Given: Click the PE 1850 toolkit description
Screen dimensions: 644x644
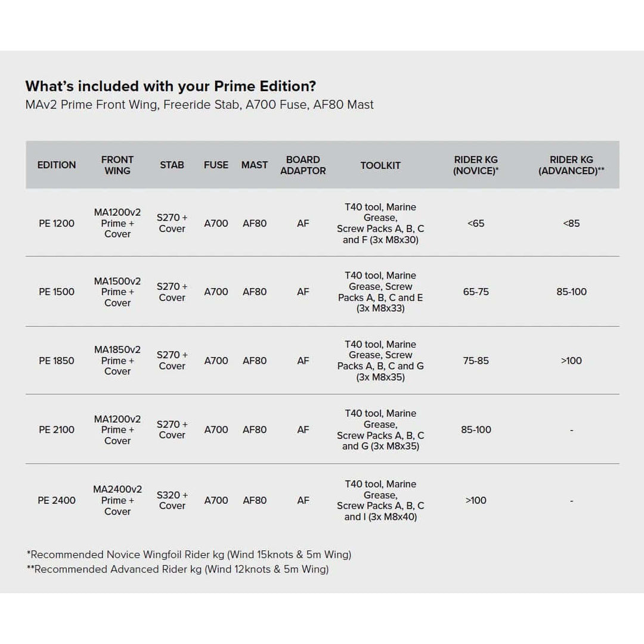Looking at the screenshot, I should 380,361.
